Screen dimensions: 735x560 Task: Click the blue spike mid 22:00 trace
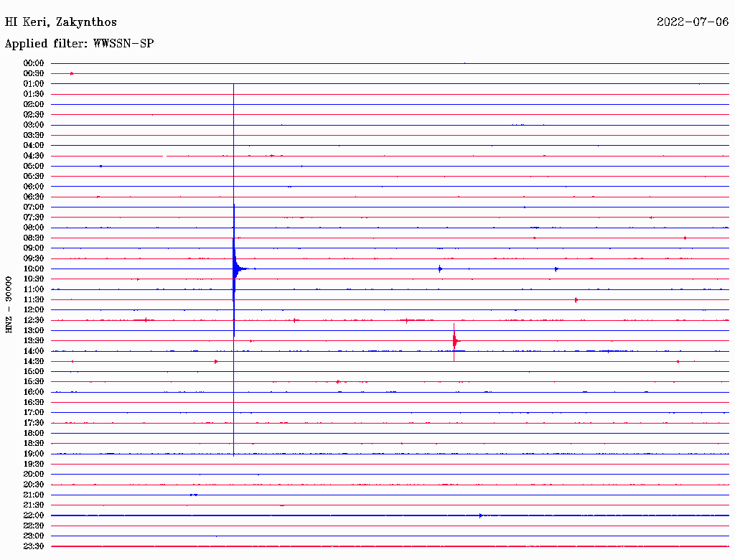481,515
